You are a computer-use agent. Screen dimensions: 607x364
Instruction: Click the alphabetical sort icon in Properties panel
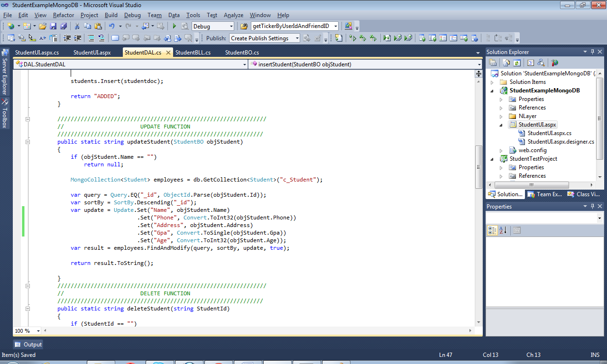[503, 230]
